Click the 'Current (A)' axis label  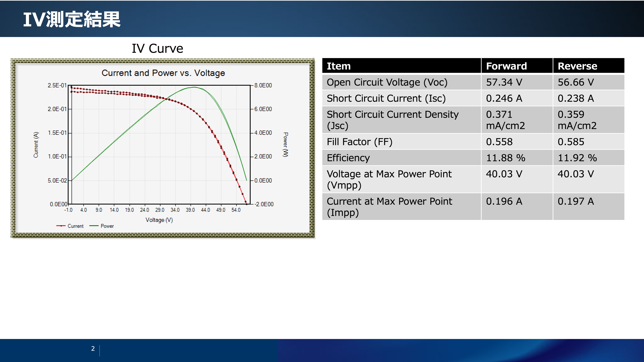(36, 145)
